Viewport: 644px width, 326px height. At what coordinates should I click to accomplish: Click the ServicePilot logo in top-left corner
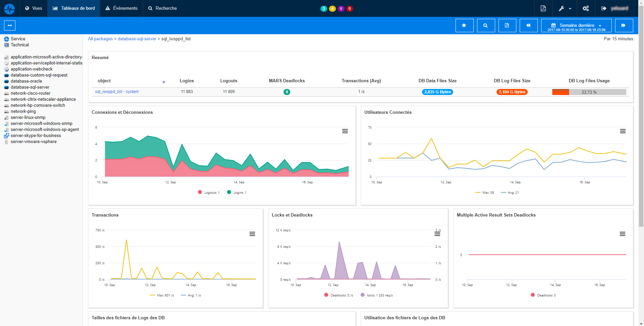coord(9,8)
